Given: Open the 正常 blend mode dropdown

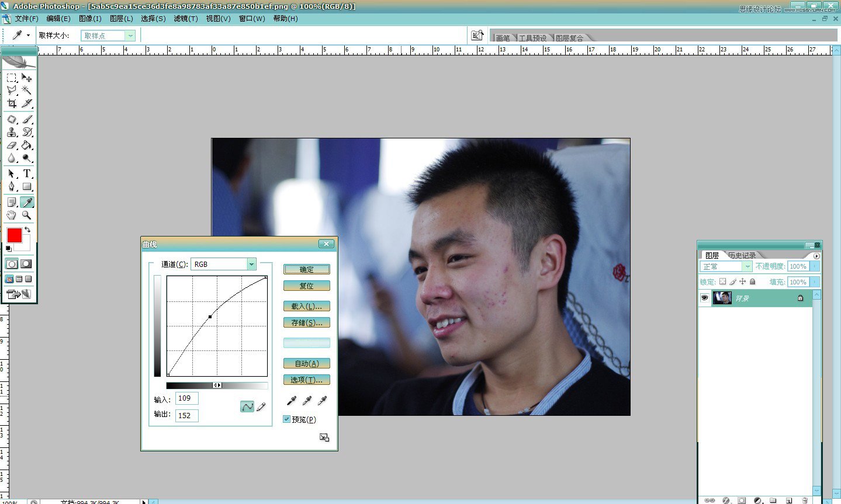Looking at the screenshot, I should [747, 266].
